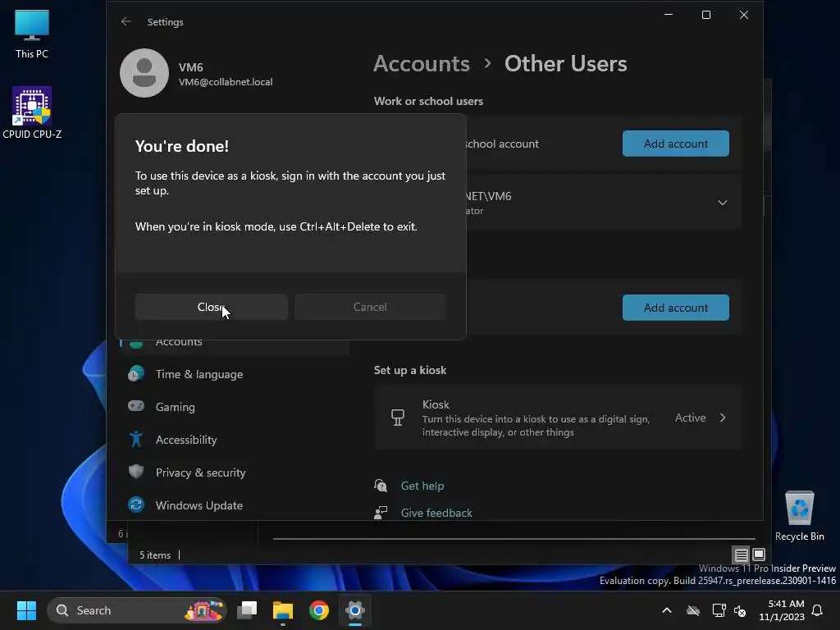This screenshot has height=630, width=840.
Task: Maximize the Settings window
Action: 706,15
